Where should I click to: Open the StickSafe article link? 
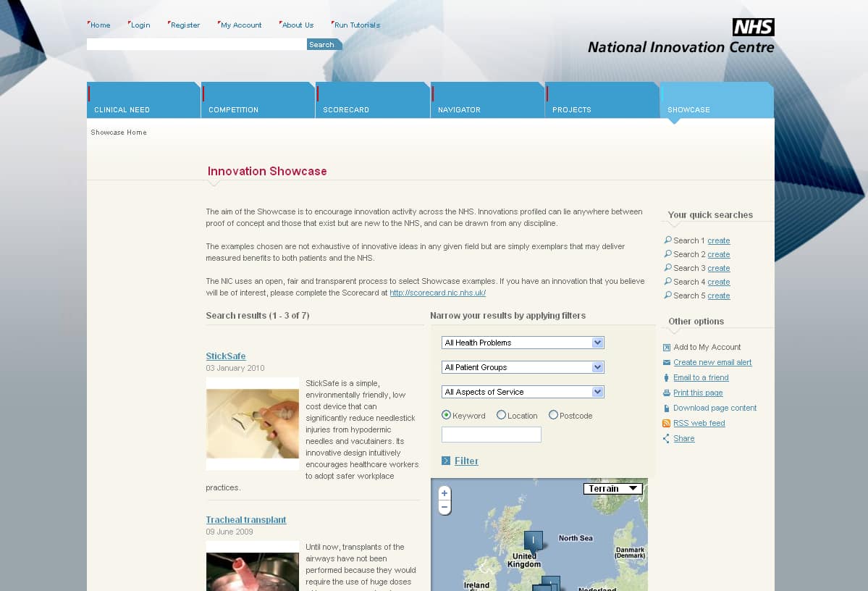point(225,356)
